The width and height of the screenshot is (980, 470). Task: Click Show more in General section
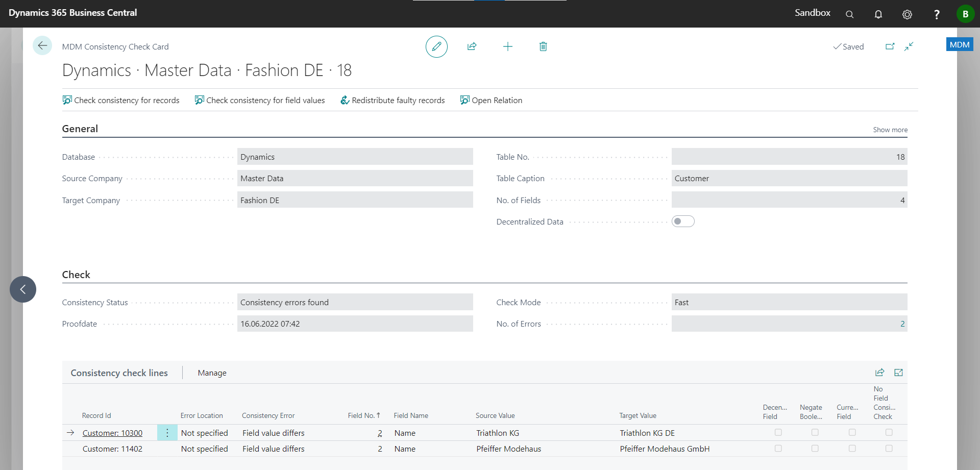tap(890, 130)
